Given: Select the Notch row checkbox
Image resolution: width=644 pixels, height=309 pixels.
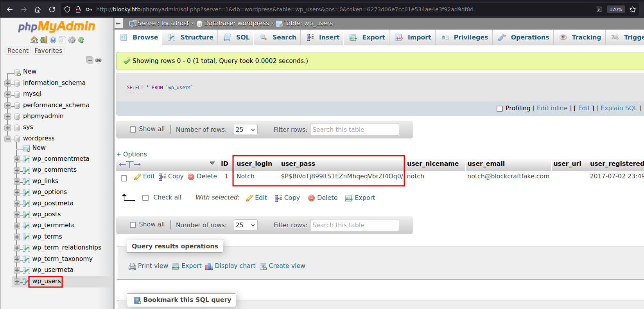Looking at the screenshot, I should (124, 178).
